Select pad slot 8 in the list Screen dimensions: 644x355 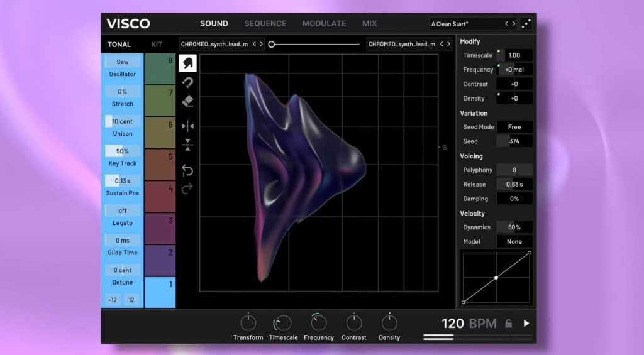160,68
